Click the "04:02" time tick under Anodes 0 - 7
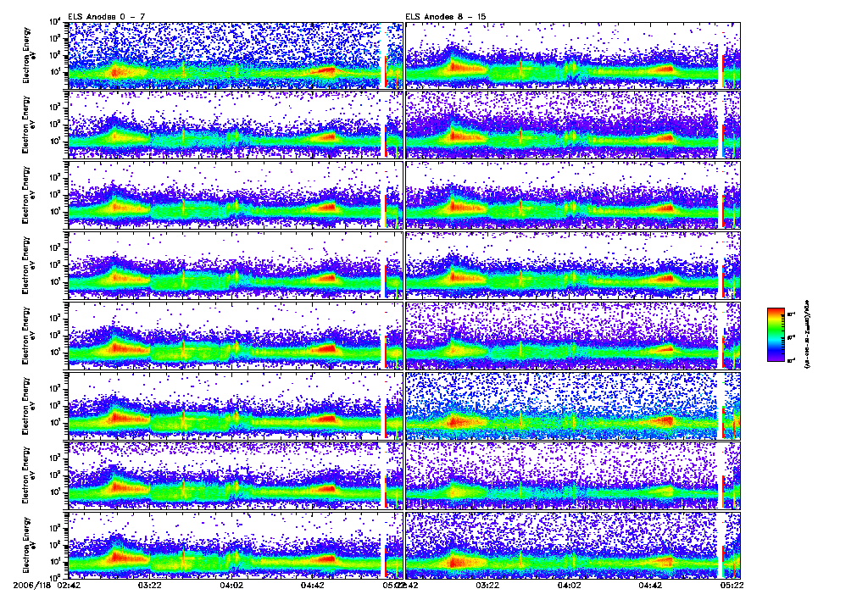The width and height of the screenshot is (868, 600). click(x=231, y=585)
